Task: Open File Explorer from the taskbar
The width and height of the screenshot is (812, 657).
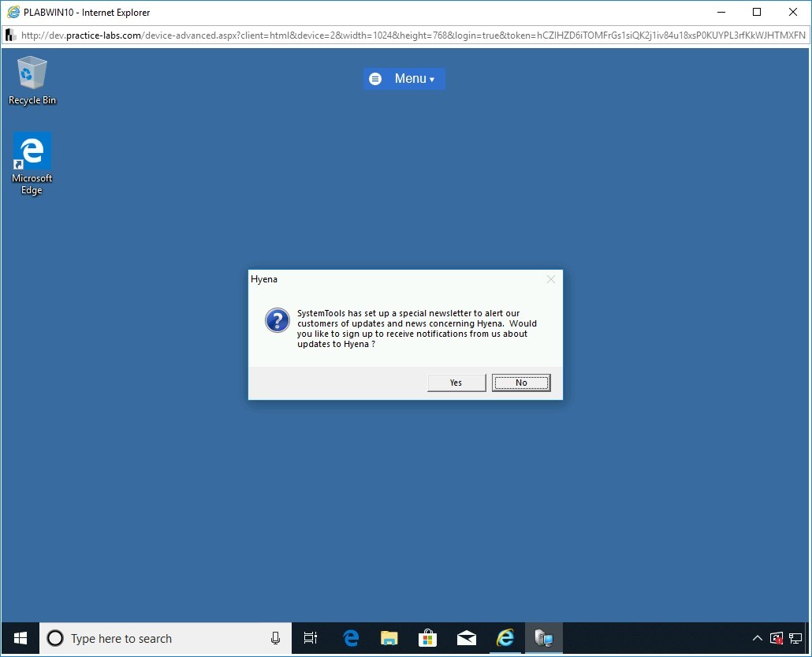Action: pyautogui.click(x=389, y=638)
